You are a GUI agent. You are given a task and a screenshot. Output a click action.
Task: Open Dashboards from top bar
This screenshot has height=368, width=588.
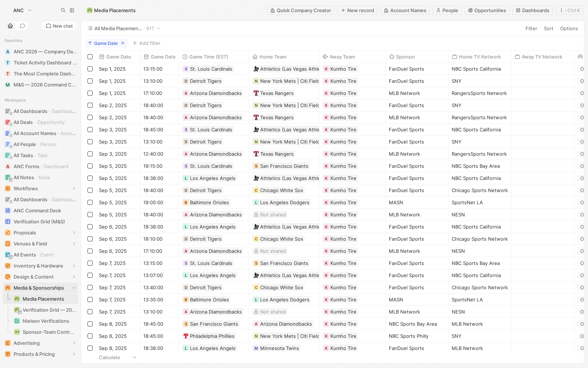pos(532,10)
